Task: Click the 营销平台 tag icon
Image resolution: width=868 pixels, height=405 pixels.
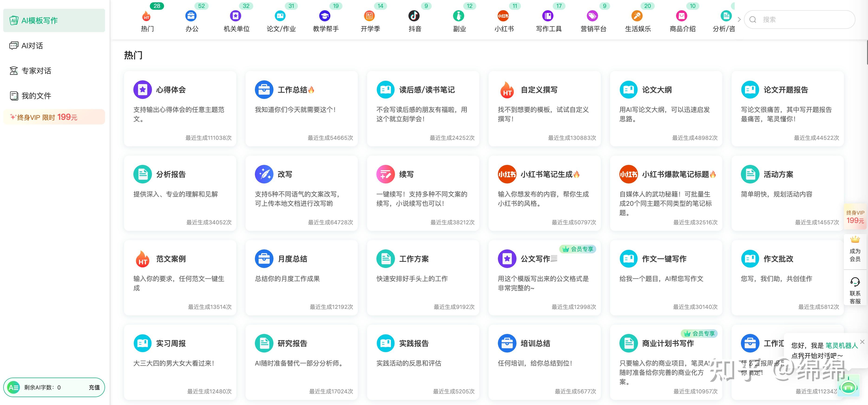Action: [592, 16]
